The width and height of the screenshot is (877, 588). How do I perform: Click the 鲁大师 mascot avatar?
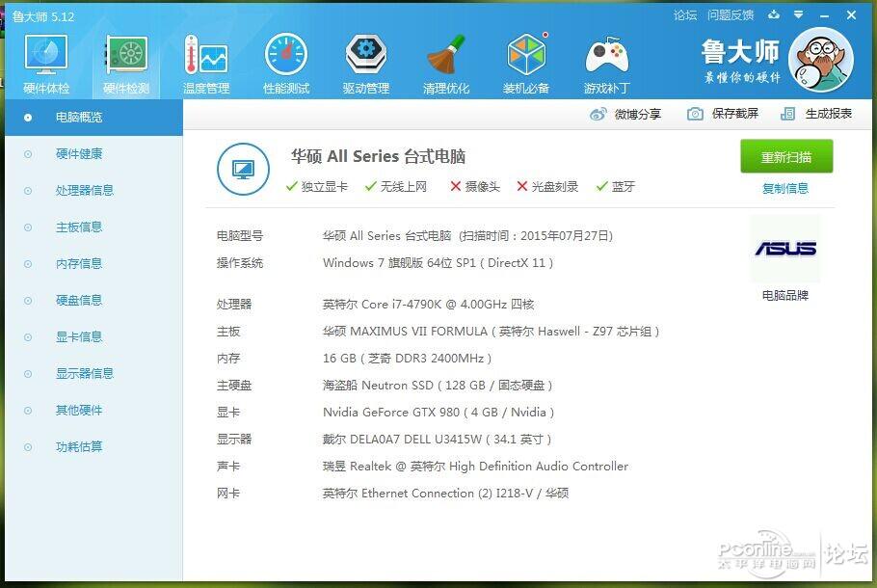821,60
